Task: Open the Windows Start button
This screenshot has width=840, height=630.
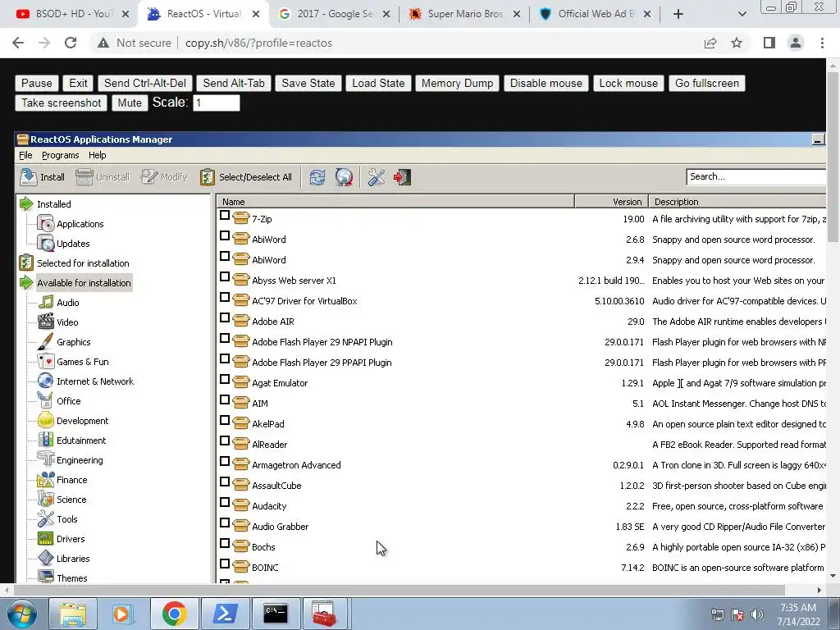Action: (21, 614)
